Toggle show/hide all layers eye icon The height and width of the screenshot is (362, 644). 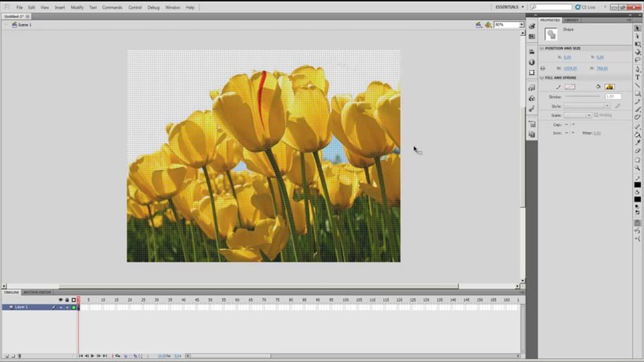tap(61, 300)
